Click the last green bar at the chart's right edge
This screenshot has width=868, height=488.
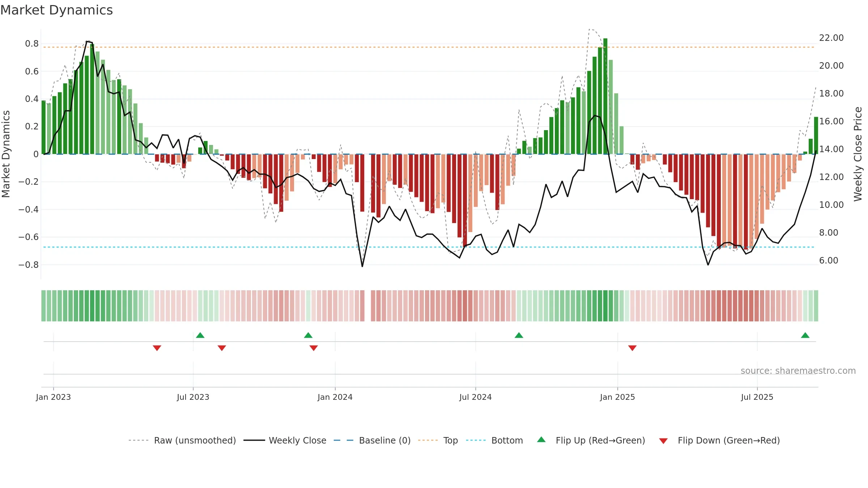[816, 136]
